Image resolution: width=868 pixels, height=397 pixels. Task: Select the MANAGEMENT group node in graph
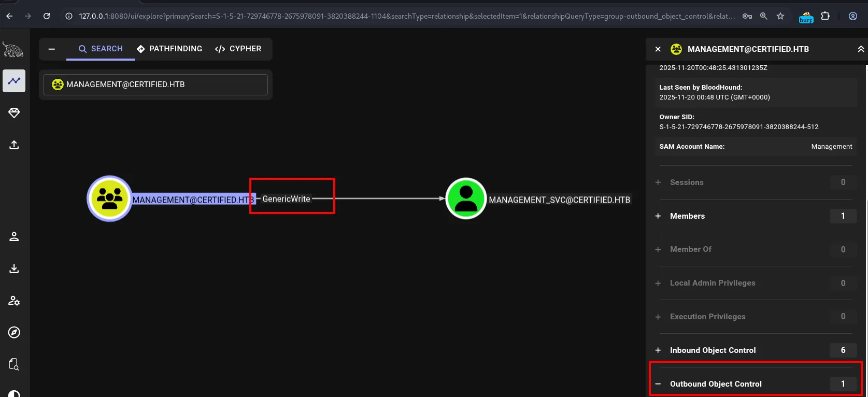[x=109, y=198]
